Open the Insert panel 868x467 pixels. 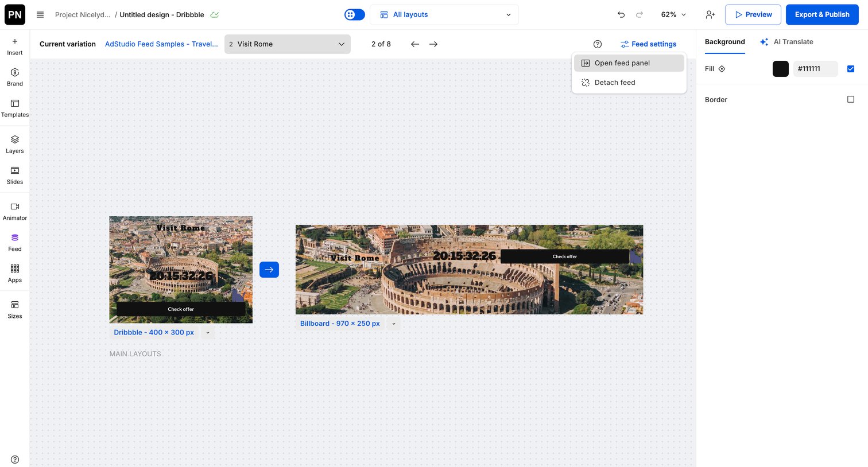coord(15,46)
